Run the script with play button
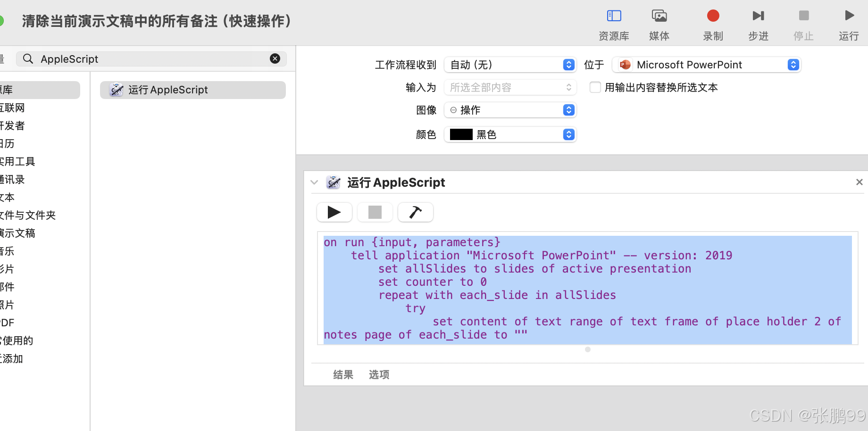 pos(334,212)
